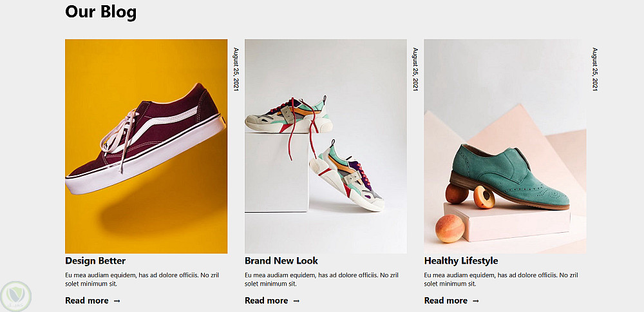The height and width of the screenshot is (312, 644).
Task: Click the green shield watermark logo
Action: (x=15, y=296)
